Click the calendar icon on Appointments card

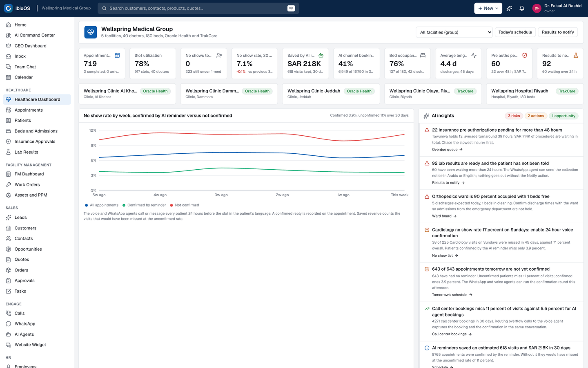117,55
